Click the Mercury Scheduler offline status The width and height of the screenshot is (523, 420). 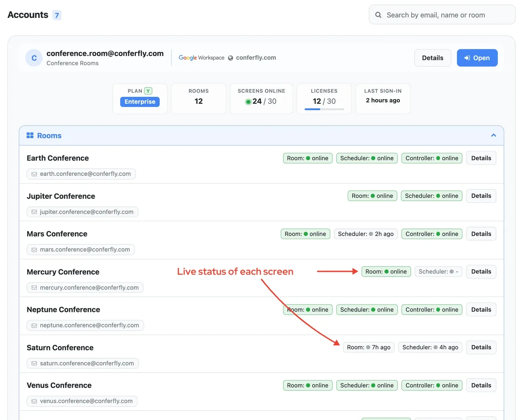[439, 272]
